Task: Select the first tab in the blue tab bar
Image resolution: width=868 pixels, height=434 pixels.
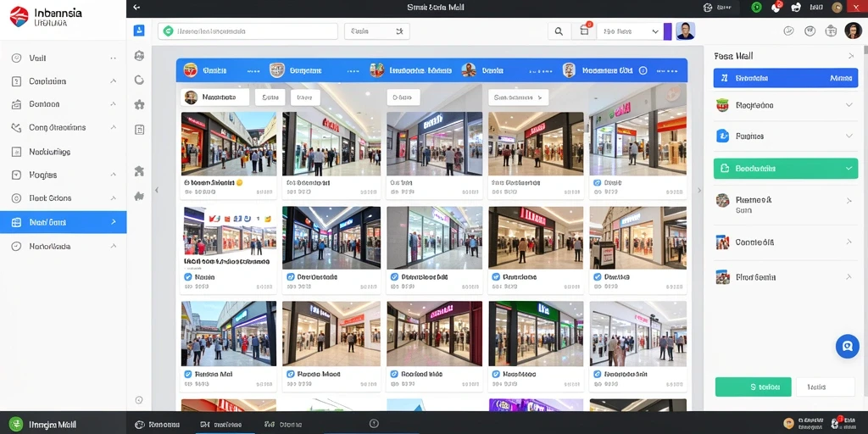Action: coord(206,71)
